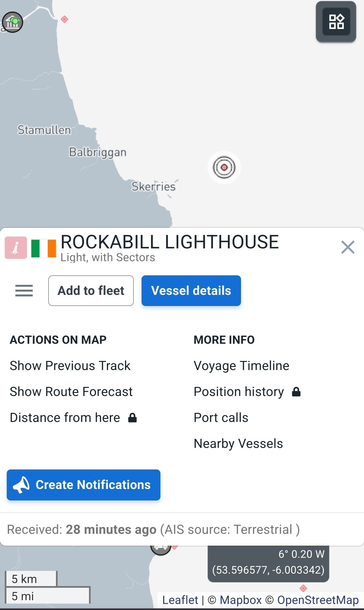Open Voyage Timeline
The height and width of the screenshot is (610, 364).
coord(241,366)
